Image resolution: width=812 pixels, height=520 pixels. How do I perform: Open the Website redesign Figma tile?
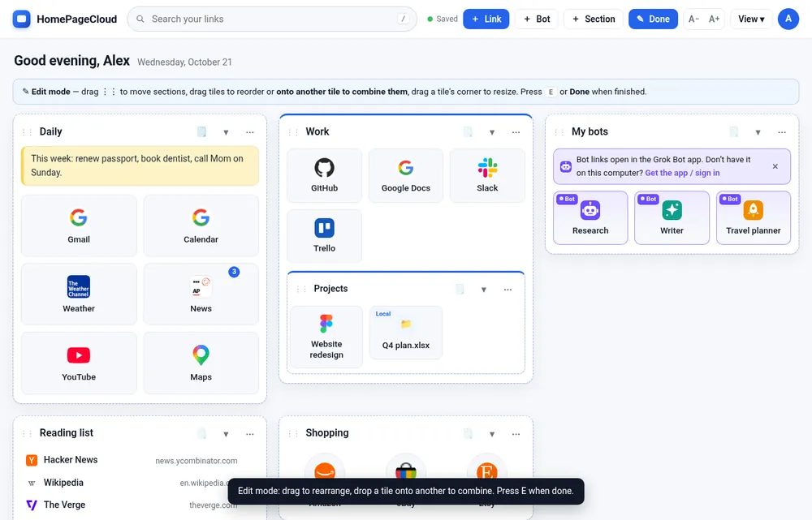click(326, 337)
